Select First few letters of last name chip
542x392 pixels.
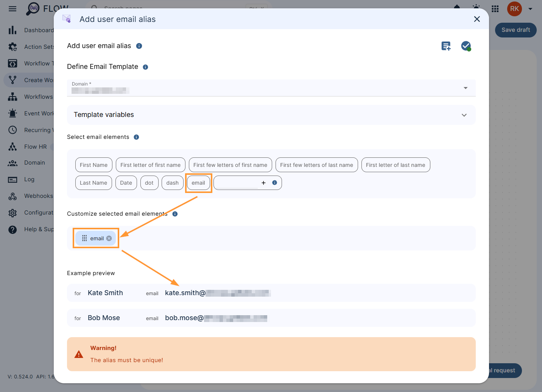tap(317, 165)
